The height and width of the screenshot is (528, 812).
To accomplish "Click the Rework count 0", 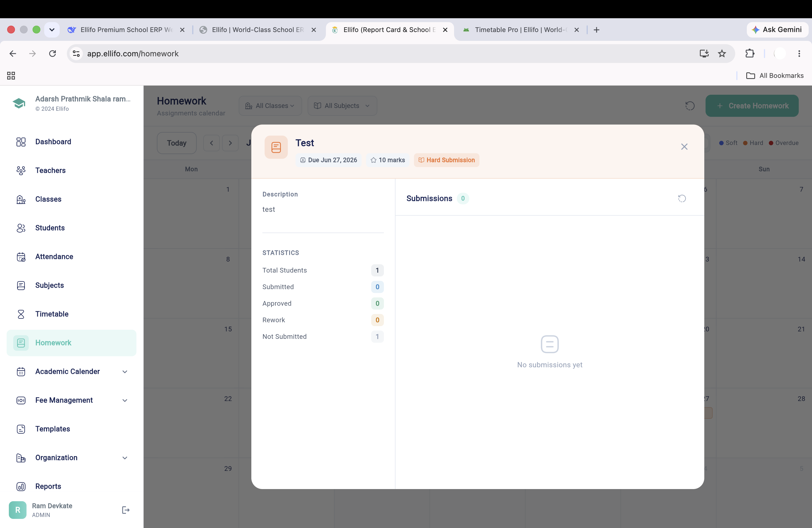I will coord(377,320).
